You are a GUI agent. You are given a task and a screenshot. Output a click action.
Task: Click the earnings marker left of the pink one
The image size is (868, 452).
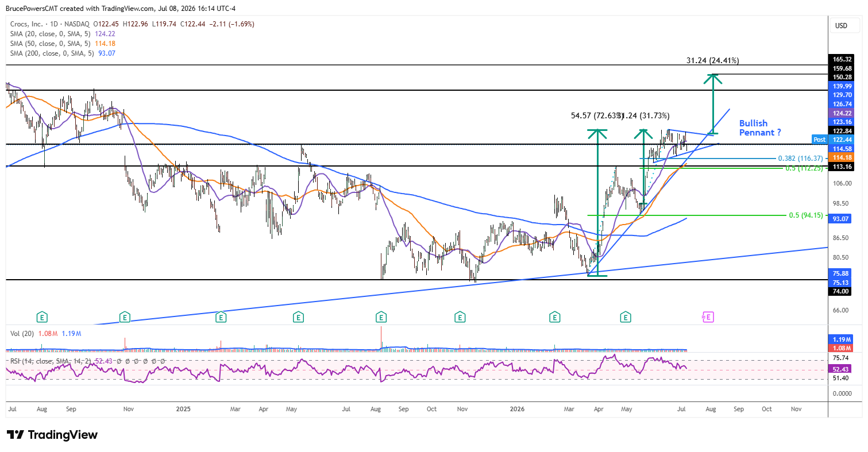[x=625, y=316]
